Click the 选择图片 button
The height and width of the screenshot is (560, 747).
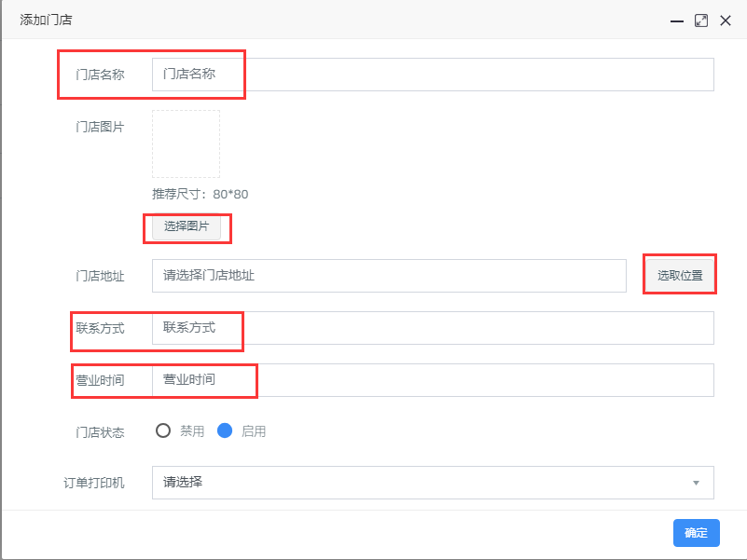click(x=187, y=226)
